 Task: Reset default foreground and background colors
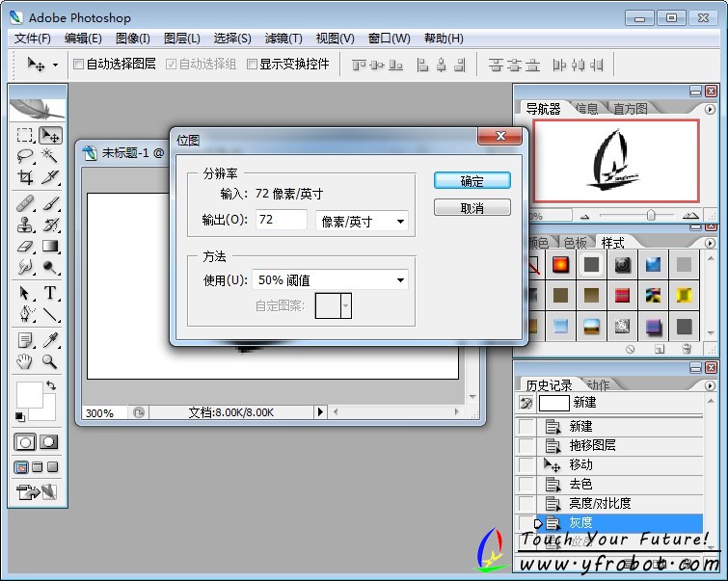pyautogui.click(x=20, y=416)
